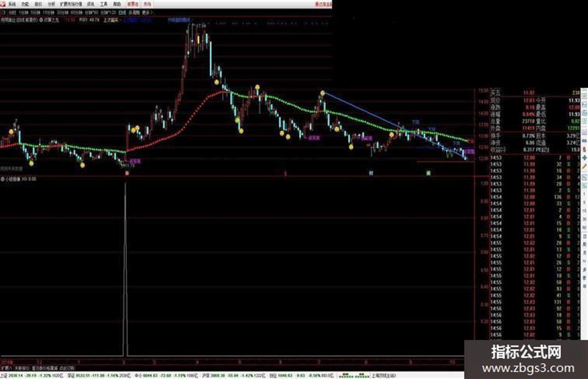Click the last 14:56 tick trade row
588x379 pixels.
(x=536, y=335)
